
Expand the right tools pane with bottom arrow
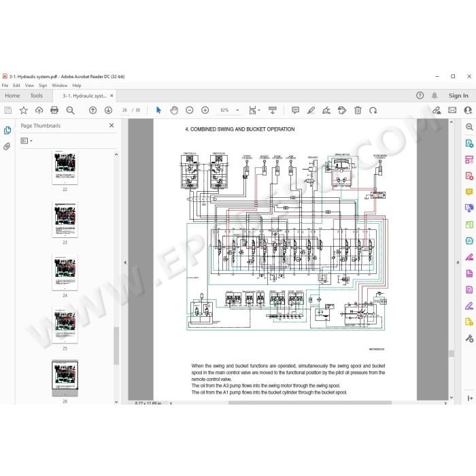tap(470, 398)
